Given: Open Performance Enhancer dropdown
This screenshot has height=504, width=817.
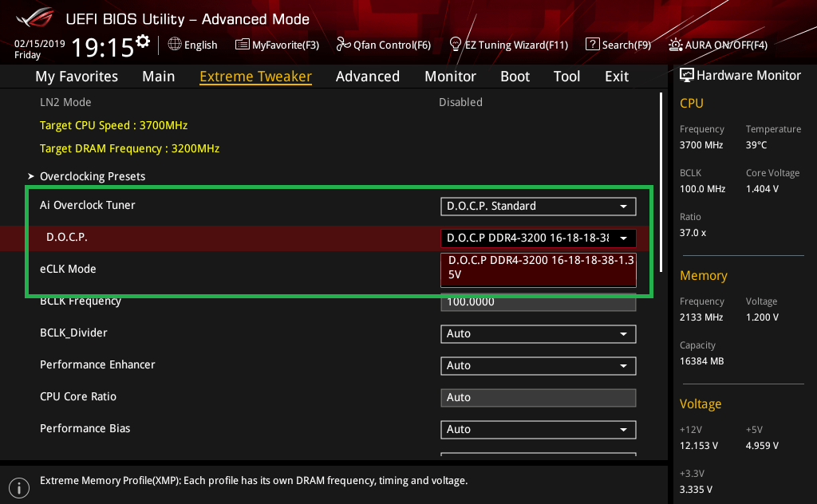Looking at the screenshot, I should (539, 365).
